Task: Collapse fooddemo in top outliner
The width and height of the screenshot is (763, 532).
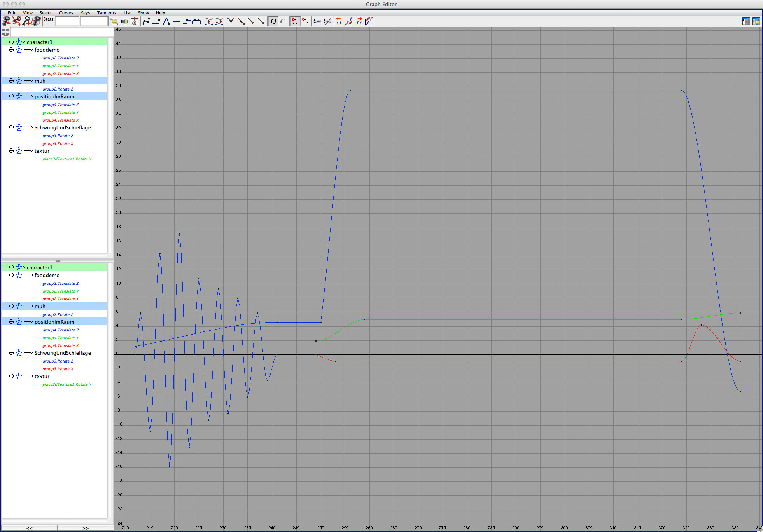Action: click(x=11, y=50)
